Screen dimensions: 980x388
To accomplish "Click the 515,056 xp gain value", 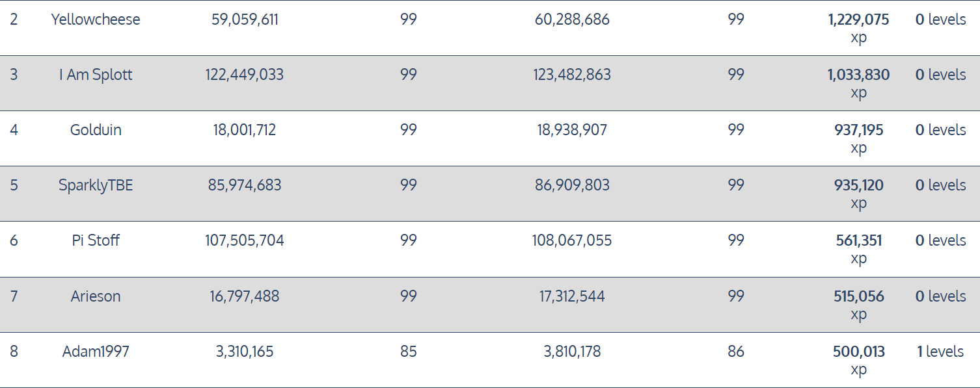I will pyautogui.click(x=859, y=305).
